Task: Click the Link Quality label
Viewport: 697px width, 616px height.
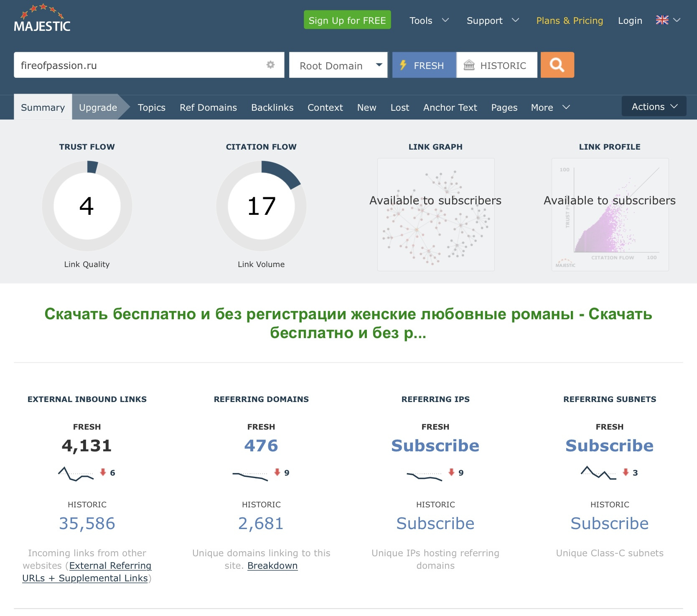Action: [87, 264]
